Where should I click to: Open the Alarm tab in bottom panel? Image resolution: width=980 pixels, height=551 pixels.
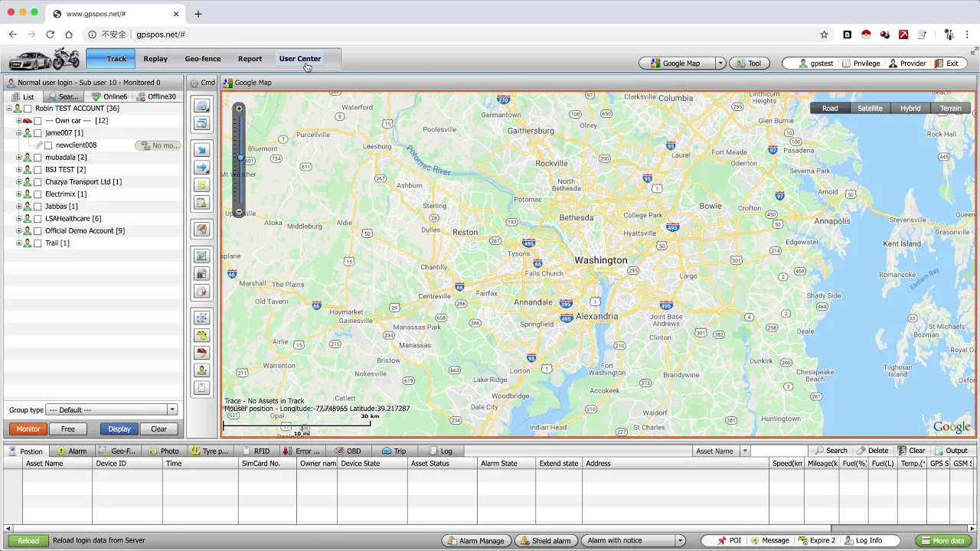click(x=72, y=451)
